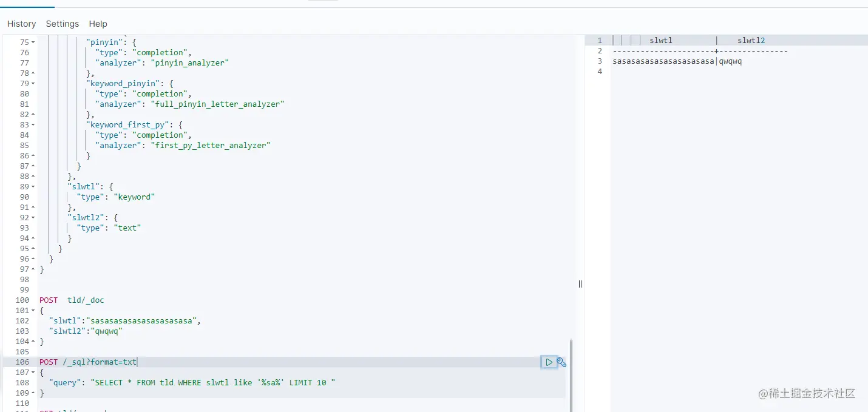
Task: Click the "keyword_pinyin" key
Action: pyautogui.click(x=124, y=84)
